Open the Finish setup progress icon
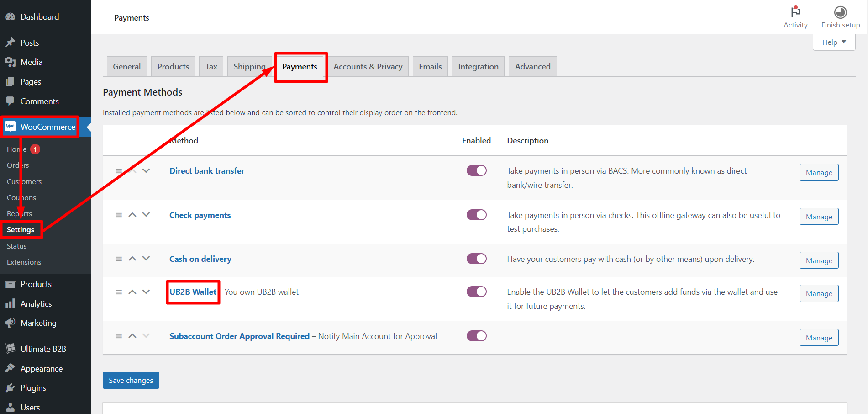Screen dimensions: 868x414 pyautogui.click(x=841, y=12)
